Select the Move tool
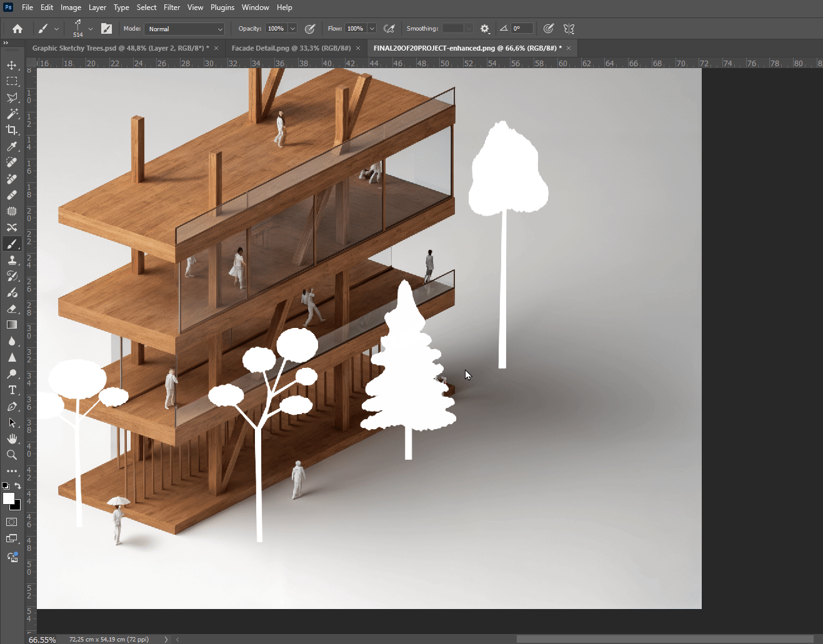The image size is (823, 644). (12, 65)
